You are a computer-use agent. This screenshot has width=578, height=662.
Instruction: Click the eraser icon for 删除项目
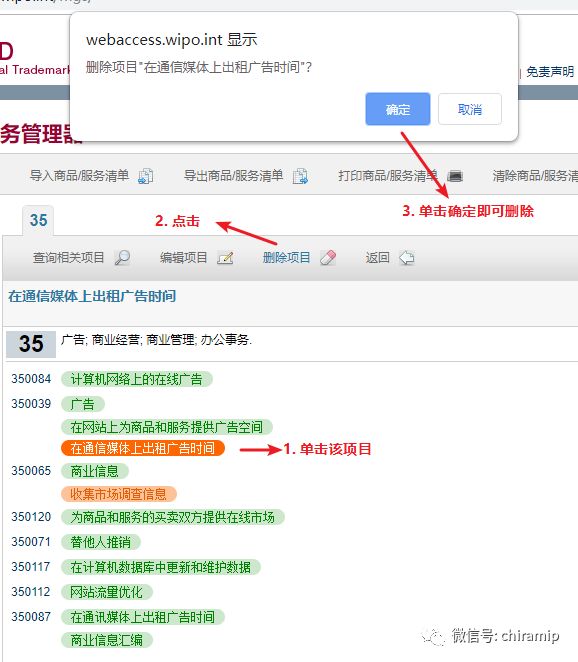[328, 258]
